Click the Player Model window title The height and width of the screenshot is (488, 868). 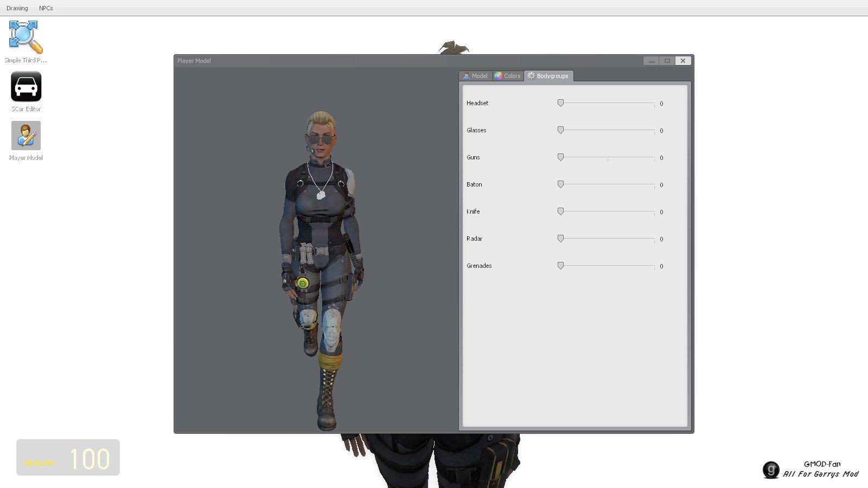[x=194, y=61]
